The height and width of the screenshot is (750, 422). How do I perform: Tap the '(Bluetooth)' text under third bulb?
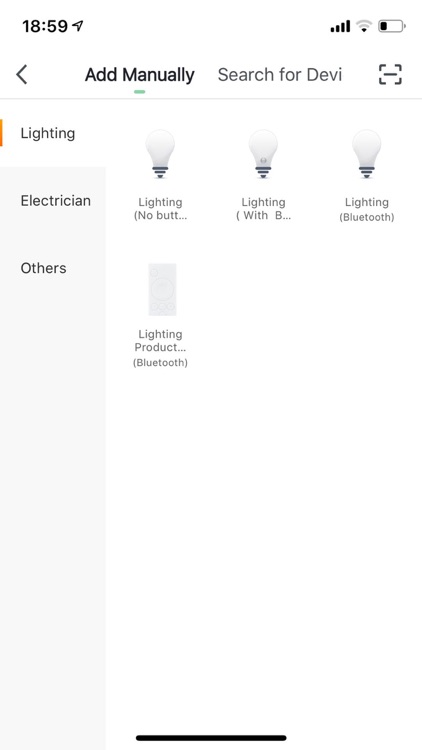point(366,217)
